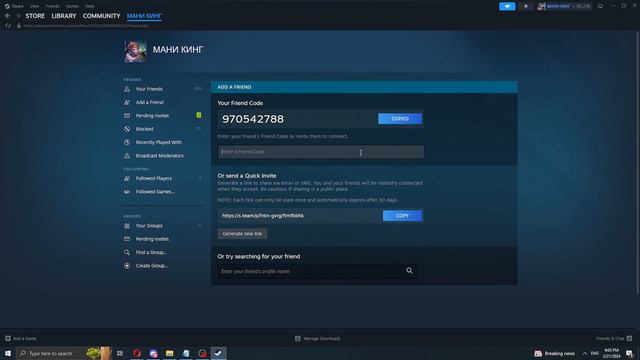This screenshot has height=360, width=640.
Task: Click the МАНИ КИНГ profile avatar
Action: point(136,51)
